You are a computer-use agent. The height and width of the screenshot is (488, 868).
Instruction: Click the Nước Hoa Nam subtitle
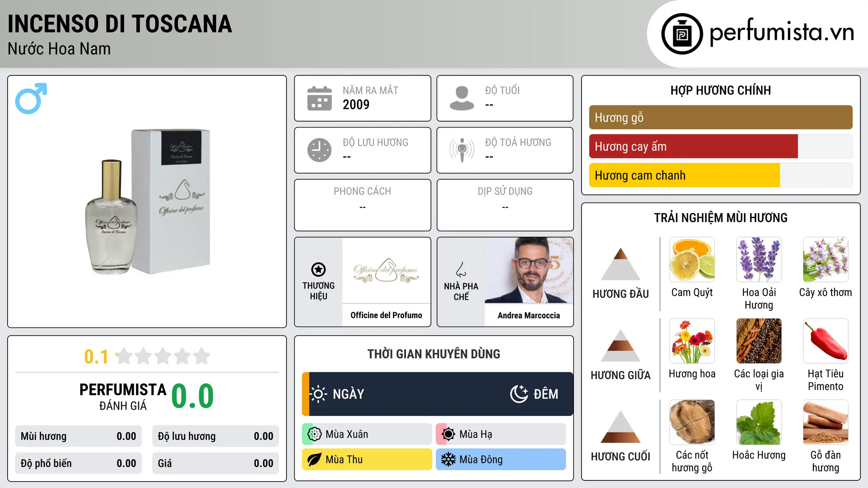[x=59, y=49]
